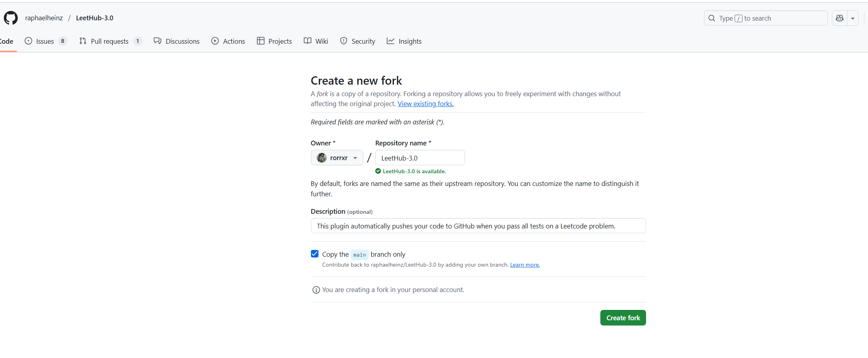Viewport: 868px width, 358px height.
Task: Open the raphaelheinz owner link
Action: [x=44, y=18]
